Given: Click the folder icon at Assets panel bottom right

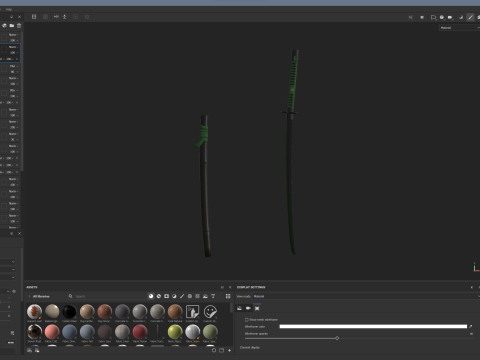Looking at the screenshot, I should [221, 350].
